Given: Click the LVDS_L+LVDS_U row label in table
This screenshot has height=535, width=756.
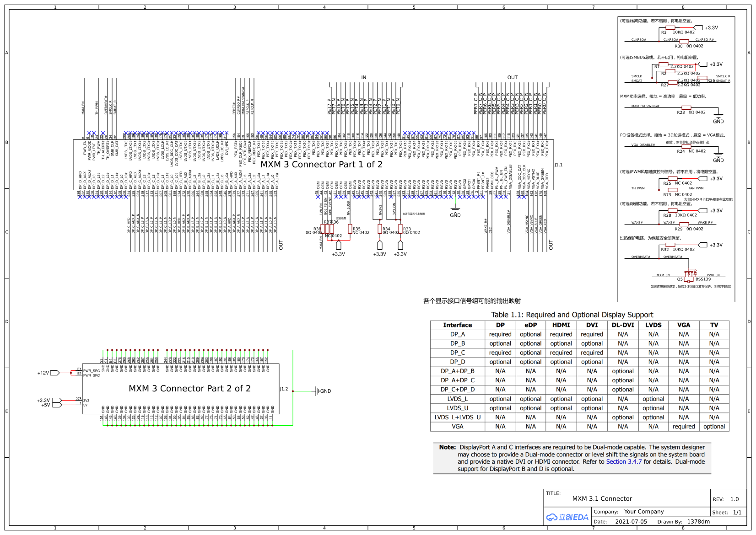Looking at the screenshot, I should coord(457,417).
